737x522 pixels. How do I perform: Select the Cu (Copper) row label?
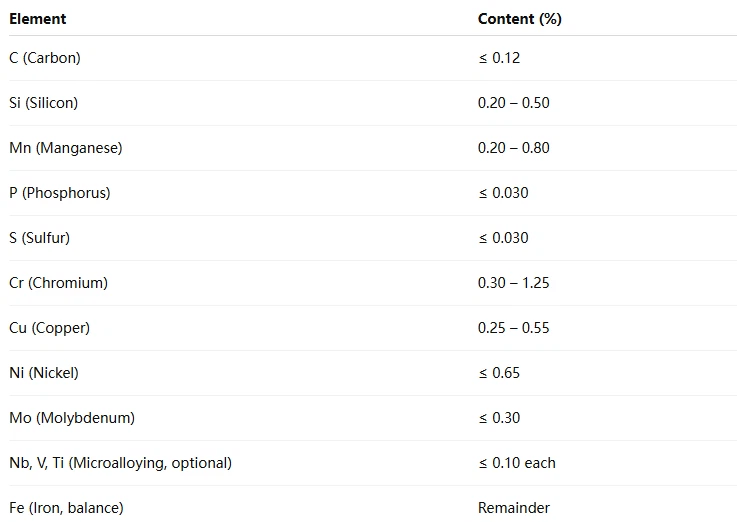pos(49,328)
